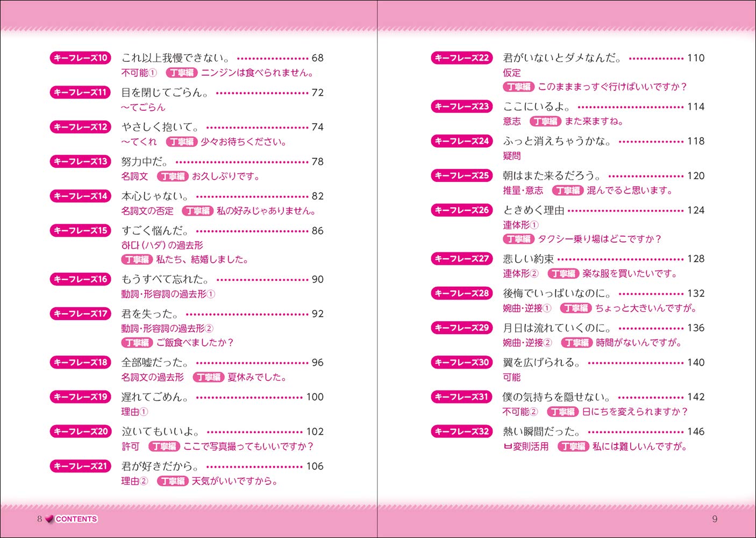
Task: Click 丁寧編 tag before また来ますね
Action: [545, 122]
